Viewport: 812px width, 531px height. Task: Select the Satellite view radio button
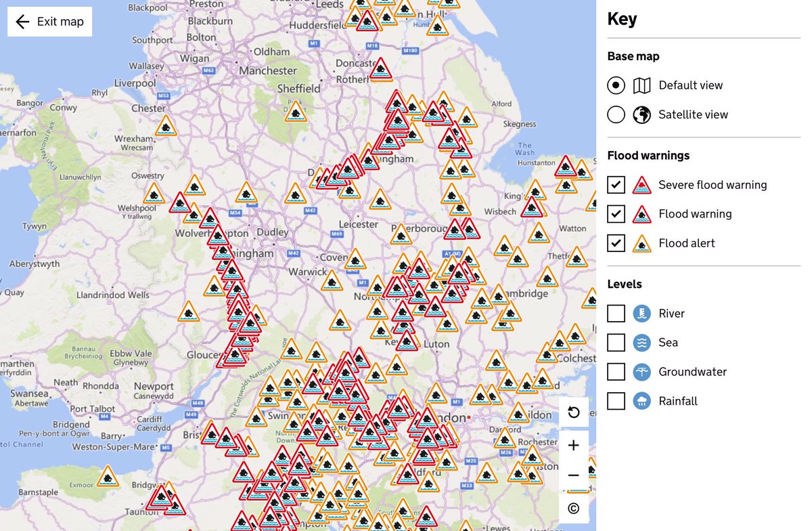(x=616, y=114)
